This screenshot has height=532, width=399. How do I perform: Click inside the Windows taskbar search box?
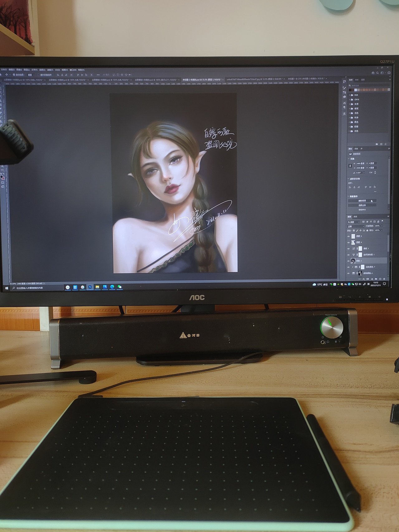(37, 288)
